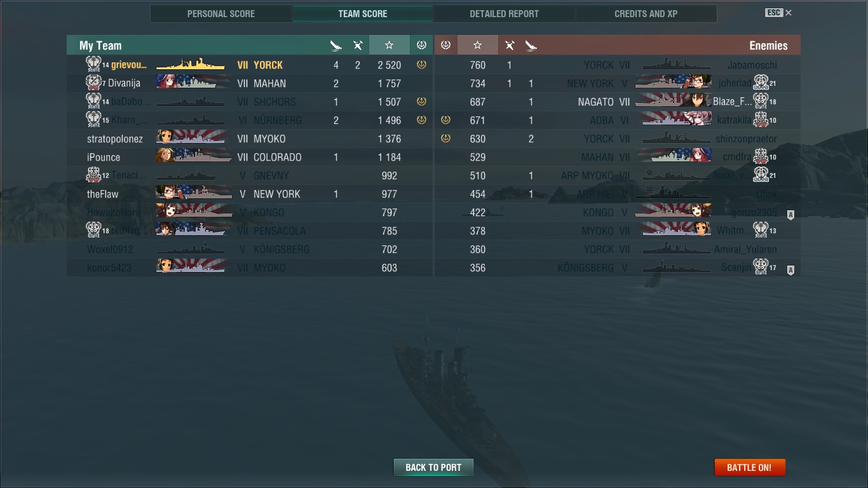Click medal icon on the SHCHORS row
This screenshot has height=488, width=868.
pos(421,102)
